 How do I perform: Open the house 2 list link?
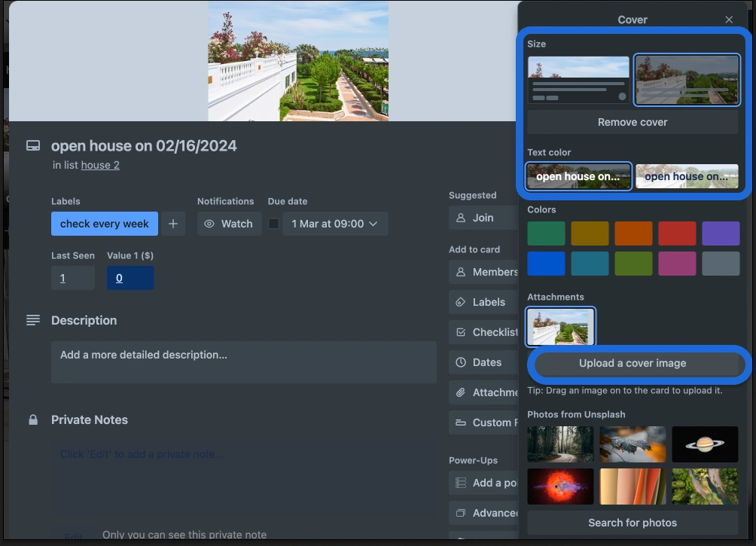coord(100,165)
